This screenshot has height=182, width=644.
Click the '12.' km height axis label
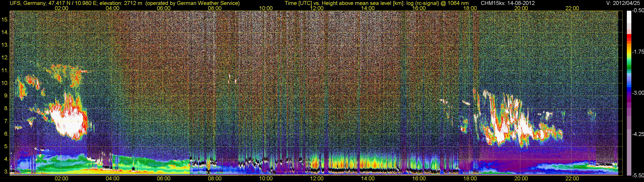[5, 58]
